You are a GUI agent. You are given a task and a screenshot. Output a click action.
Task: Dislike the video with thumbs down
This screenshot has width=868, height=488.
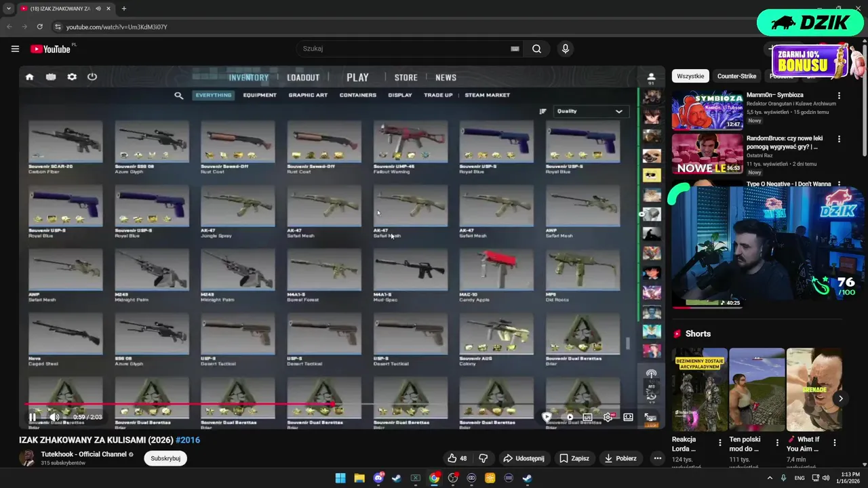[484, 458]
